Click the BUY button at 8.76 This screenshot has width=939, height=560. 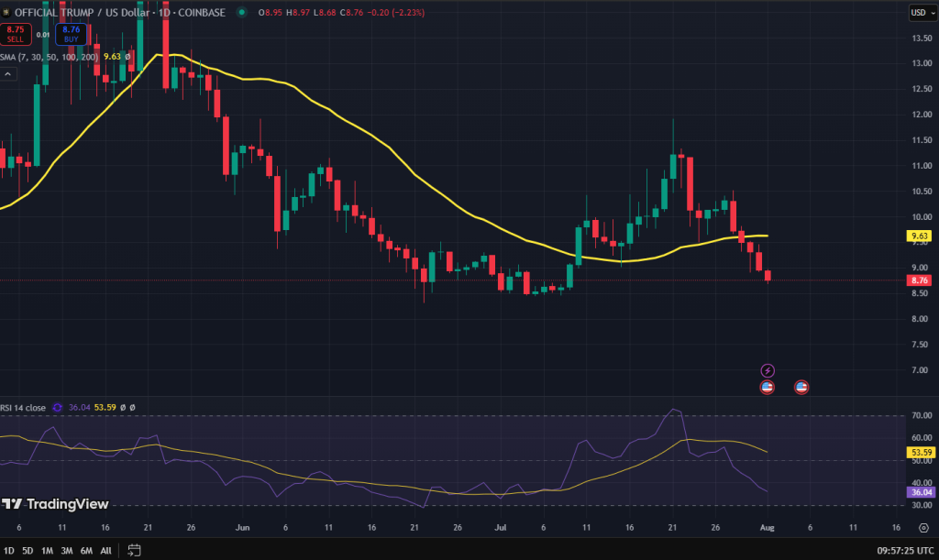tap(72, 34)
